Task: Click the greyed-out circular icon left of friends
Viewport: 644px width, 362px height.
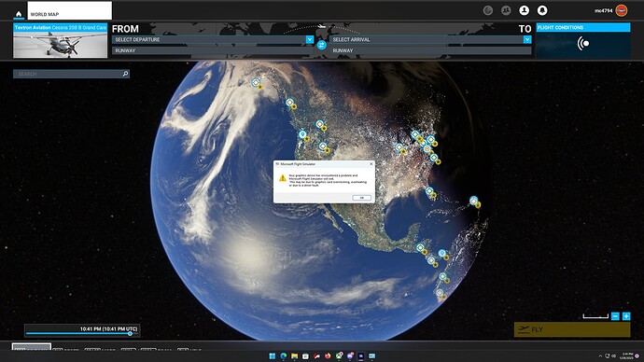Action: 488,10
